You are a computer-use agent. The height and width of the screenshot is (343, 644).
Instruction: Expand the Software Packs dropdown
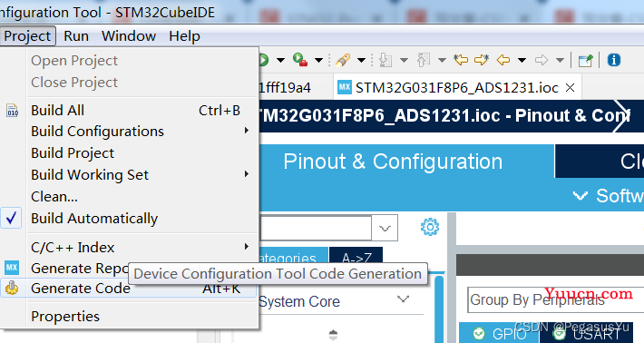tap(609, 195)
